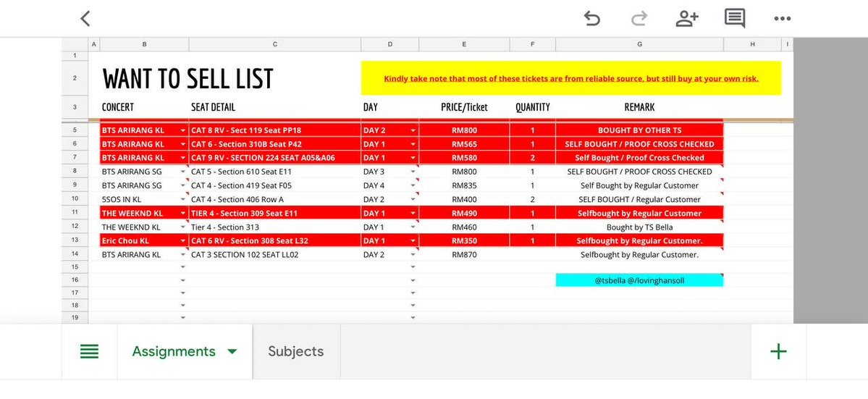Open the comments icon
The height and width of the screenshot is (399, 868).
pos(735,18)
